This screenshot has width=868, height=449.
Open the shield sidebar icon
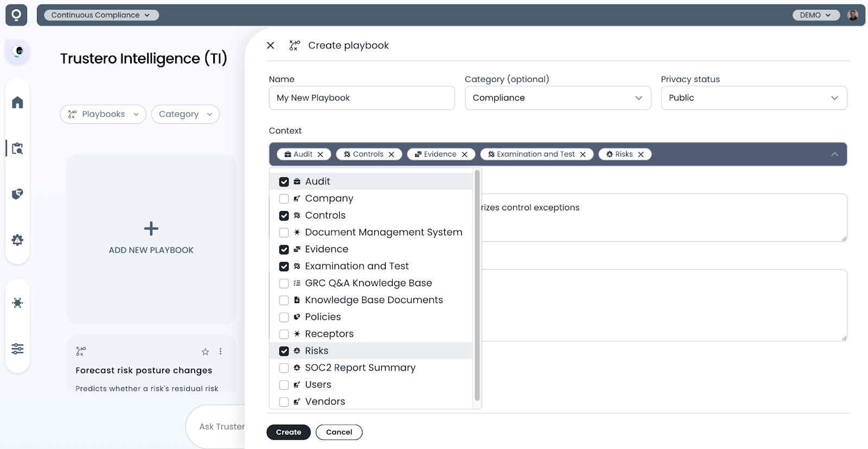coord(17,194)
